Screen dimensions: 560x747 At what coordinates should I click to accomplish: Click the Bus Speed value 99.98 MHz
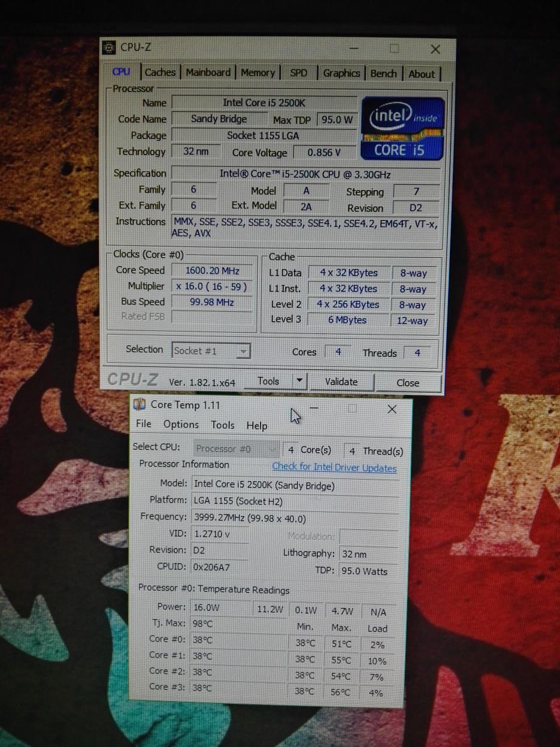click(212, 302)
